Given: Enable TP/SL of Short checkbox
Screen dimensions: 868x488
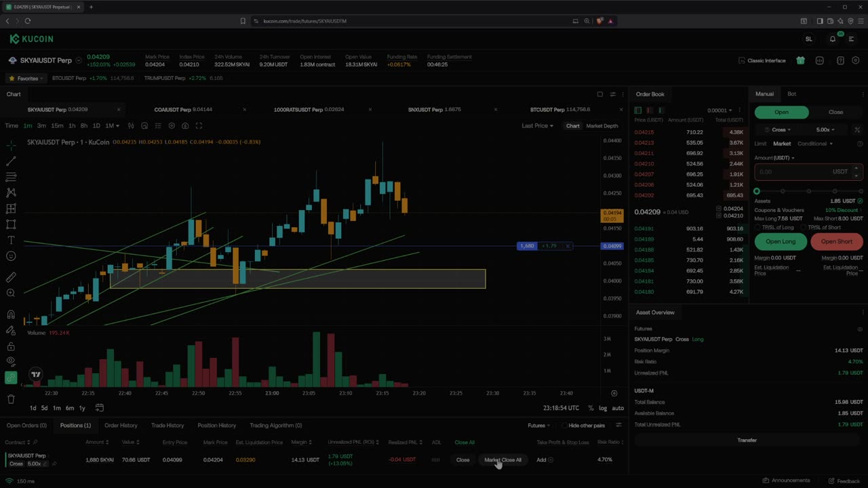Looking at the screenshot, I should tap(804, 227).
